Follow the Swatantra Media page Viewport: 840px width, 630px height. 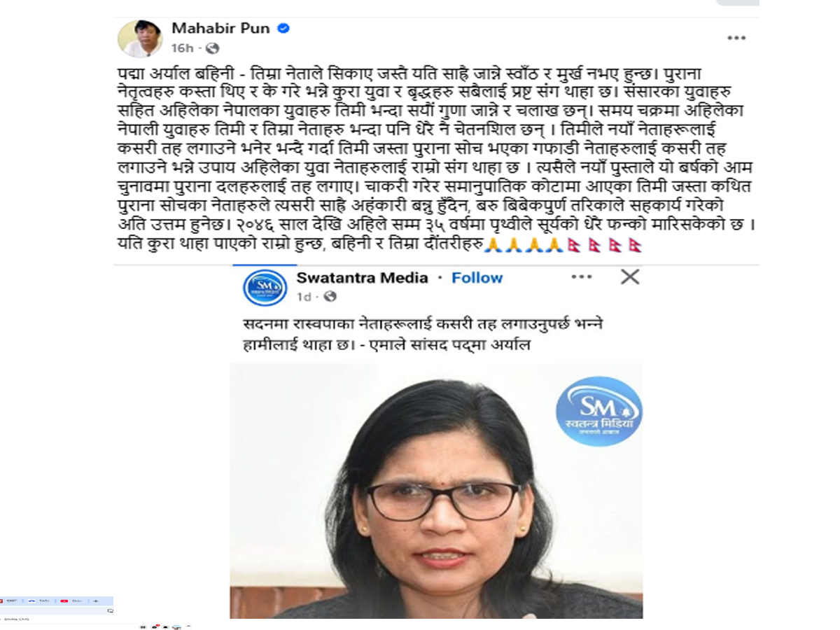(x=477, y=277)
